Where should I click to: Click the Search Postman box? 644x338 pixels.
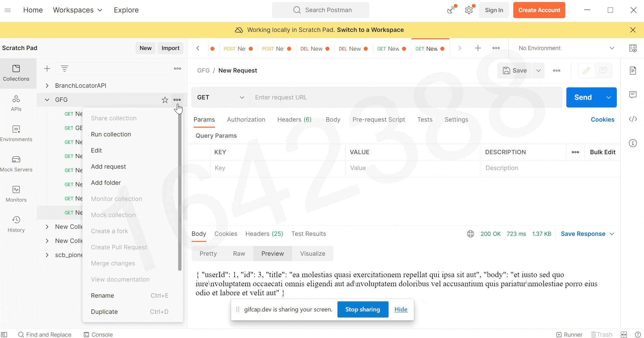point(321,10)
